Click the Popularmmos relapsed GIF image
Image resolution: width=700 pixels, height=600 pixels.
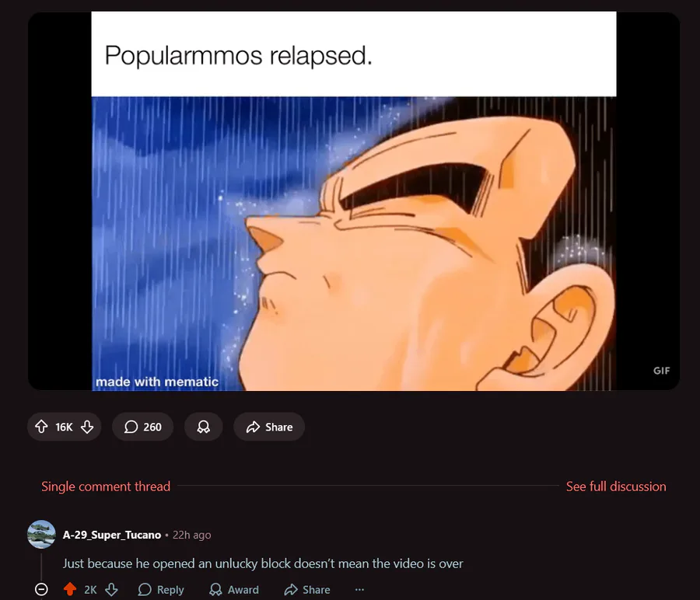click(x=354, y=201)
